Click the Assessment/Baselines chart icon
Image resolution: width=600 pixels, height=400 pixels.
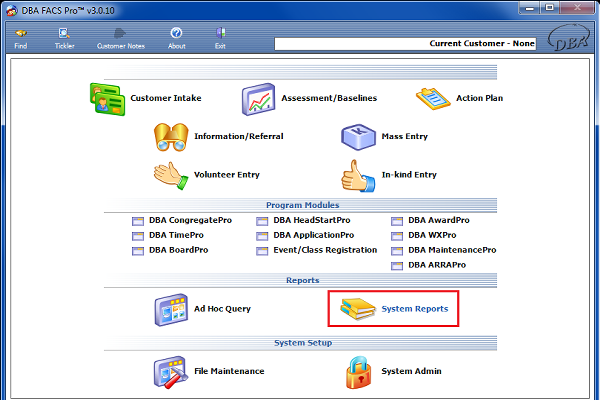pos(258,99)
